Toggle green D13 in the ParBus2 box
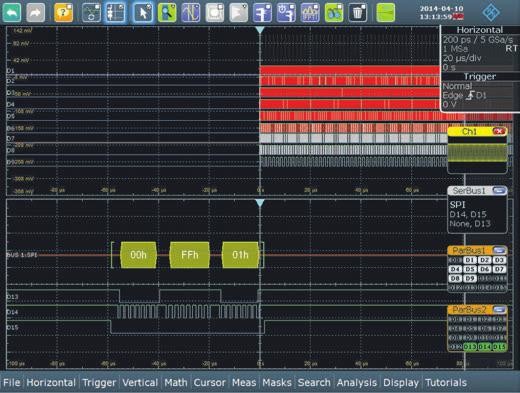Image resolution: width=520 pixels, height=393 pixels. tap(470, 347)
